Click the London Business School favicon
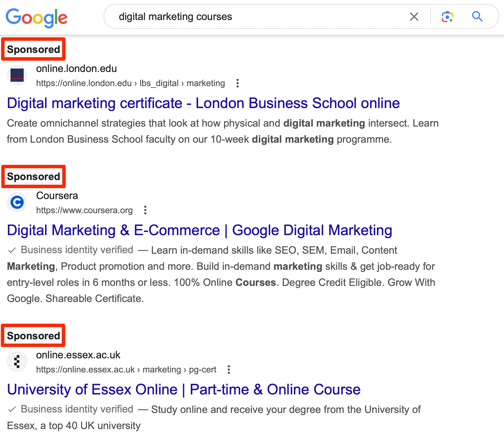Image resolution: width=504 pixels, height=442 pixels. [x=17, y=75]
